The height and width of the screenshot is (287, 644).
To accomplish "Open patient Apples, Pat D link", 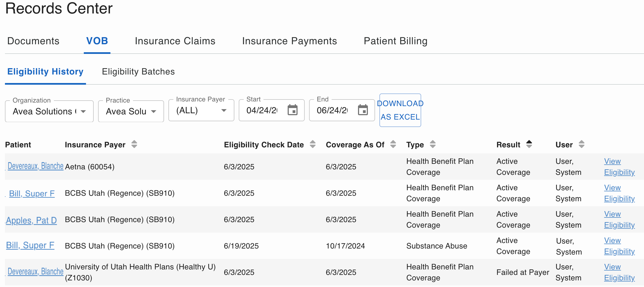I will (x=31, y=220).
